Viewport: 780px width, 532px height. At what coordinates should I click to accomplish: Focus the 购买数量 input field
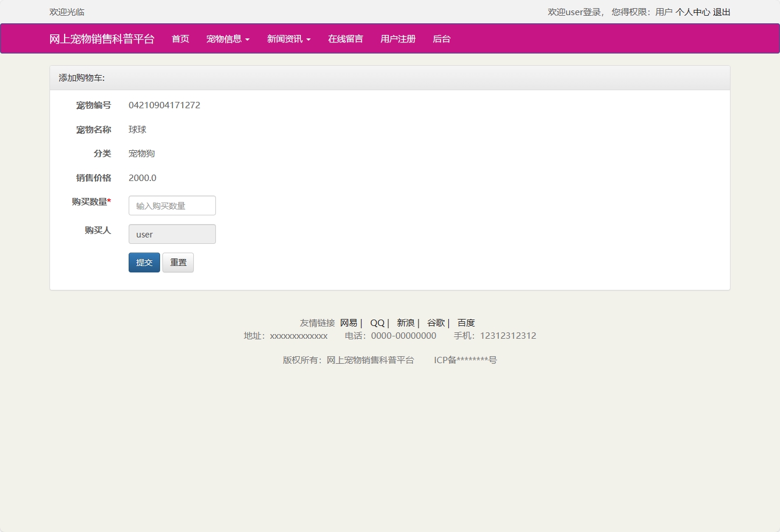pyautogui.click(x=172, y=205)
